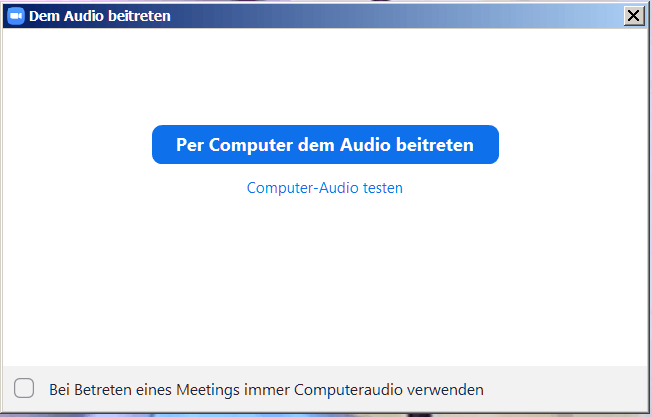Click 'Per Computer dem Audio beitreten' button
Screen dimensions: 652x417
(325, 145)
